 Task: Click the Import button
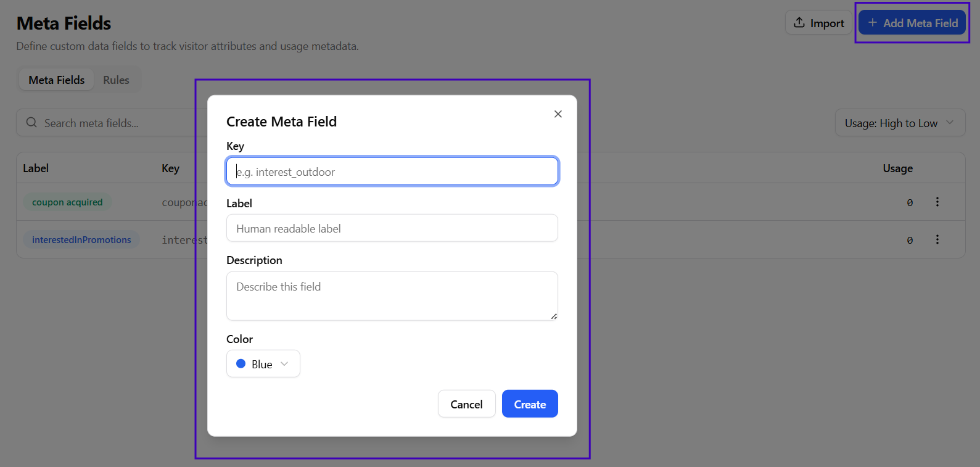(818, 23)
